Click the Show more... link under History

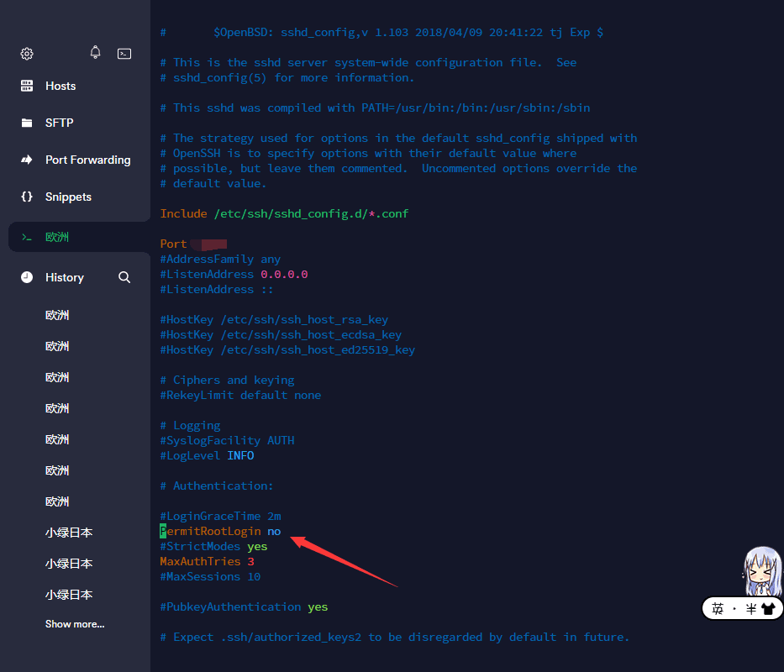pyautogui.click(x=75, y=624)
